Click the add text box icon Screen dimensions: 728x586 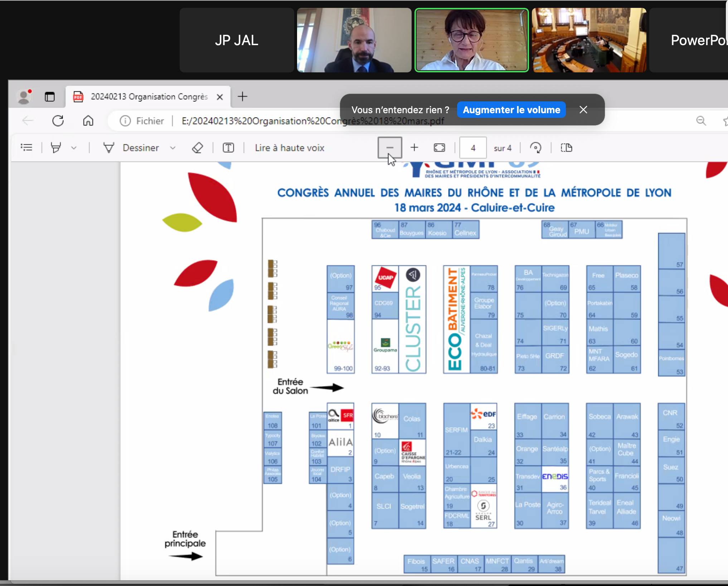coord(228,148)
